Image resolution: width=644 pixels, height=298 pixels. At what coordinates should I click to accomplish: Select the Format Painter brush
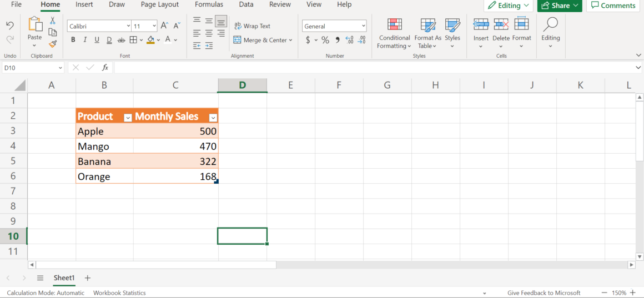coord(53,43)
